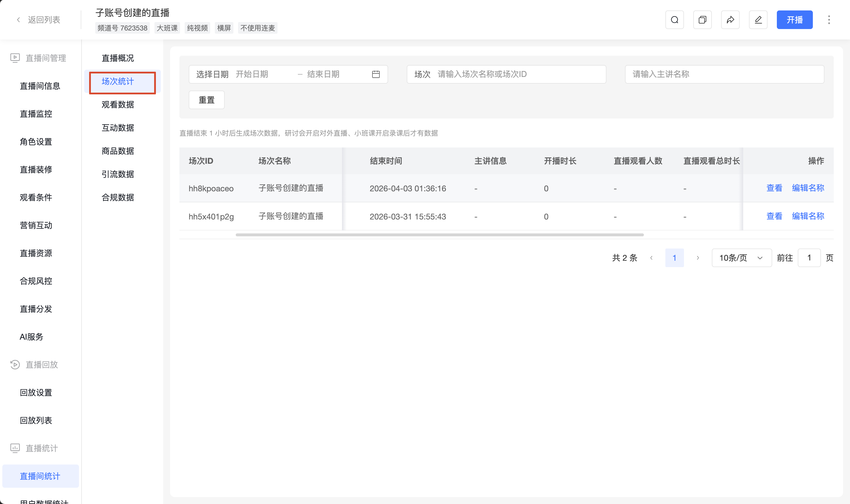
Task: Open 观看数据 tab
Action: point(118,105)
